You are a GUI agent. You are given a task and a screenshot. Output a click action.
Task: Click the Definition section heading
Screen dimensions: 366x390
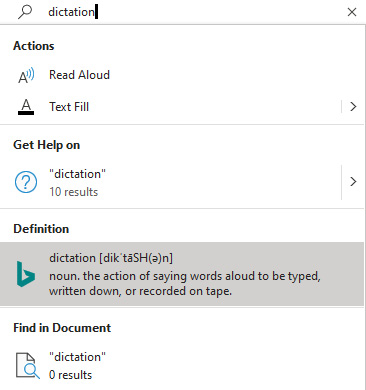pyautogui.click(x=41, y=229)
